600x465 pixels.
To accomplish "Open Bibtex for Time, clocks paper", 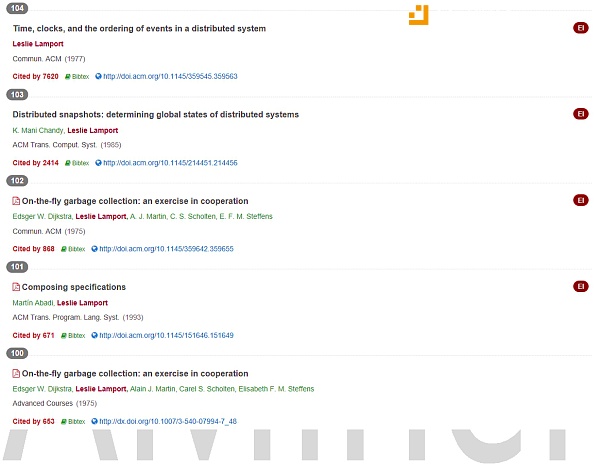I will pos(77,77).
